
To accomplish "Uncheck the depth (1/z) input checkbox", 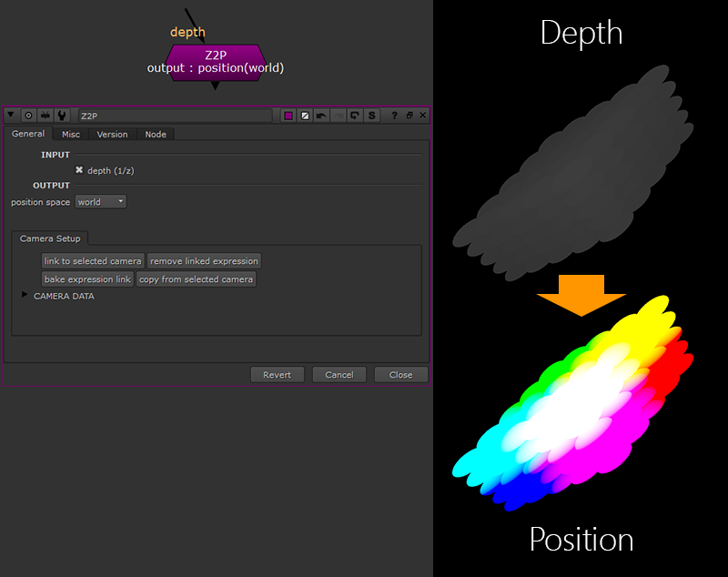I will [x=80, y=170].
